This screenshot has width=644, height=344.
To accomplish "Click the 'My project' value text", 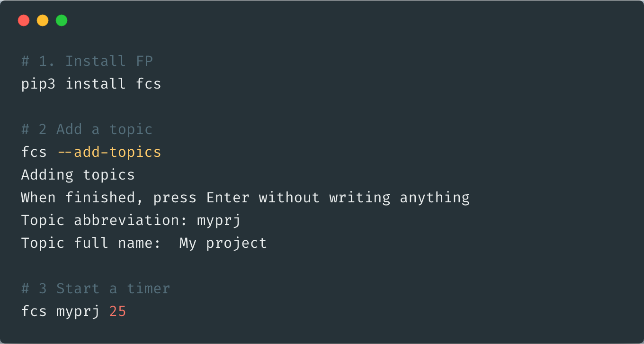I will tap(223, 244).
